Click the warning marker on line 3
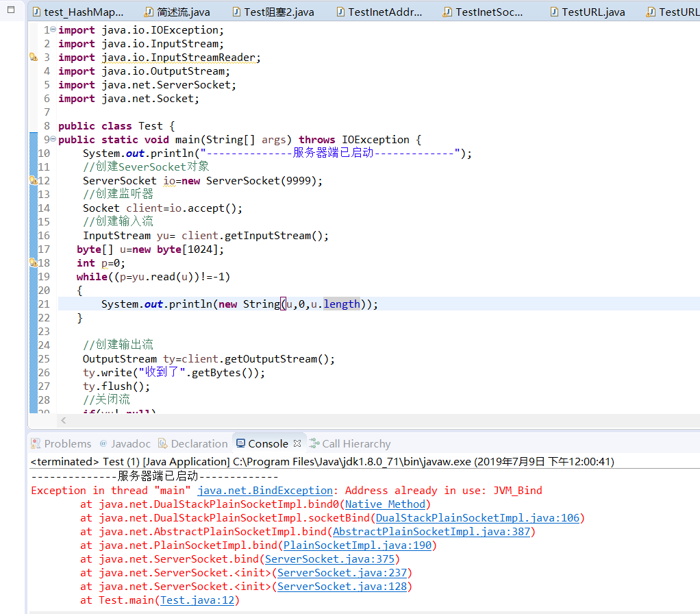The width and height of the screenshot is (700, 614). tap(34, 57)
